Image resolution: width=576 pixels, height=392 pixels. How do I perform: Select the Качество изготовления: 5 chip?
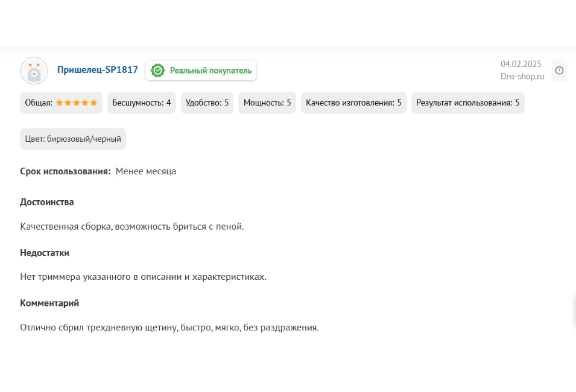coord(353,103)
